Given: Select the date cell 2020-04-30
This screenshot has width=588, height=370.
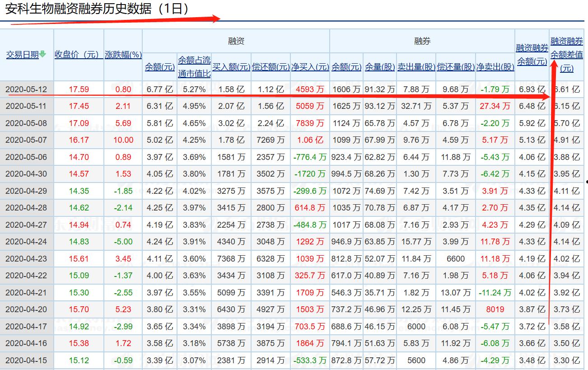Looking at the screenshot, I should pyautogui.click(x=26, y=174).
